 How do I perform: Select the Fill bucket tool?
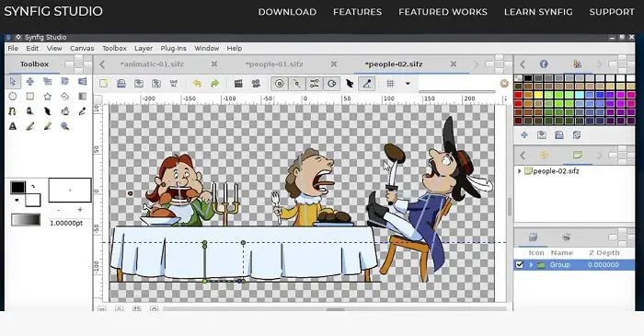pyautogui.click(x=65, y=111)
